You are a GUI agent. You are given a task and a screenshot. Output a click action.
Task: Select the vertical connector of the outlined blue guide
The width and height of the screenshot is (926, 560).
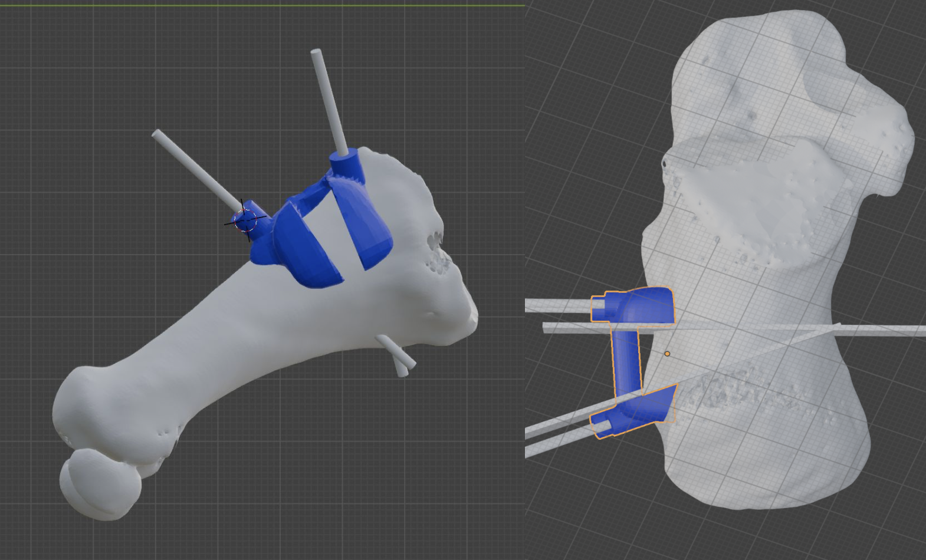click(x=626, y=361)
